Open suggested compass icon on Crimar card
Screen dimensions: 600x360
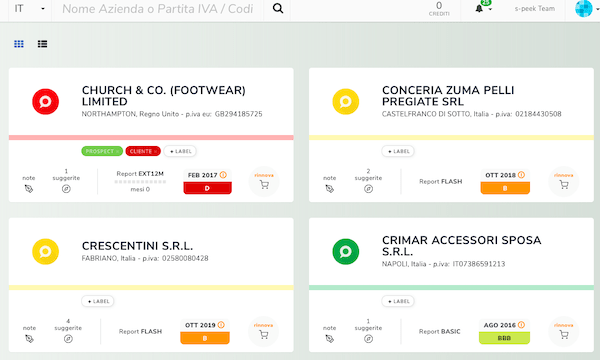click(x=368, y=339)
